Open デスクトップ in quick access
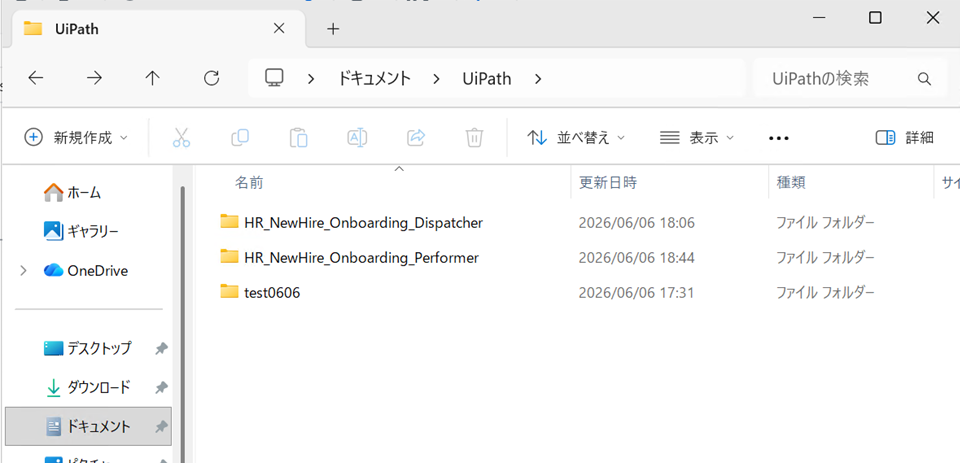Screen dimensions: 960x463 [88, 348]
